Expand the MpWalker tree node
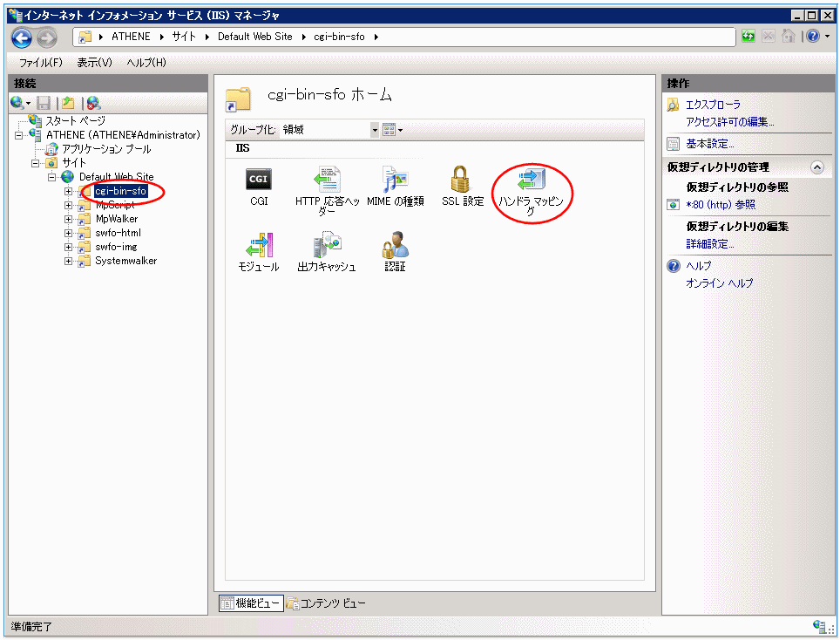The height and width of the screenshot is (640, 840). click(x=68, y=219)
